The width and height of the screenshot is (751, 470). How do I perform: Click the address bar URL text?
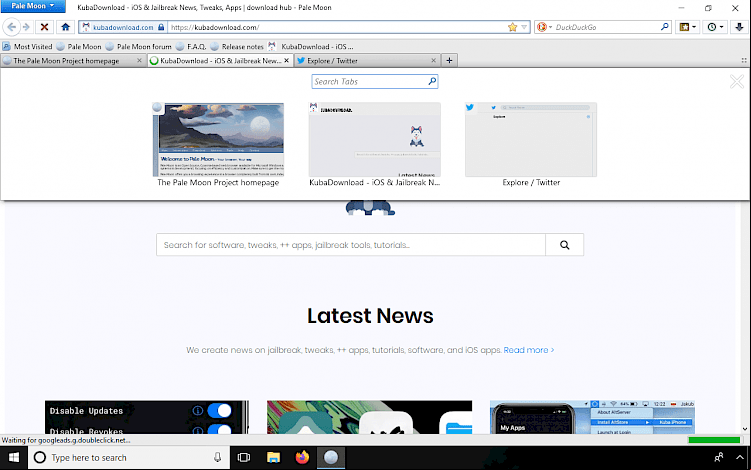(215, 27)
